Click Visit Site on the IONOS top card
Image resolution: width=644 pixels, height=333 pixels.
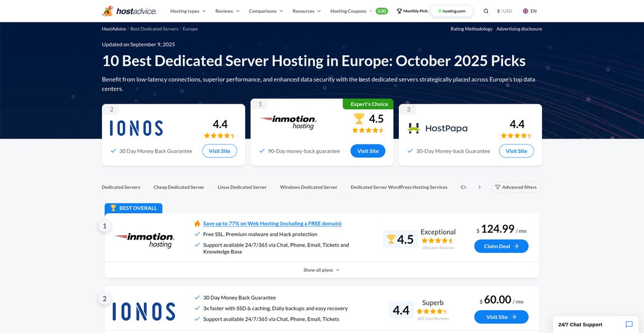219,151
